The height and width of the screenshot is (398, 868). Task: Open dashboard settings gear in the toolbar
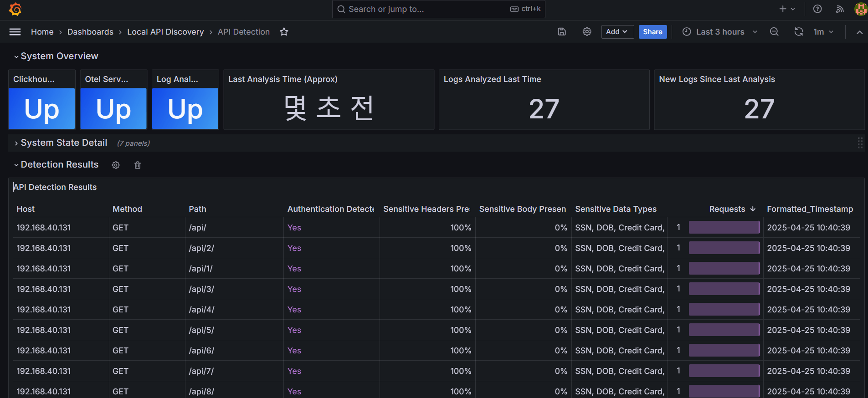tap(587, 32)
